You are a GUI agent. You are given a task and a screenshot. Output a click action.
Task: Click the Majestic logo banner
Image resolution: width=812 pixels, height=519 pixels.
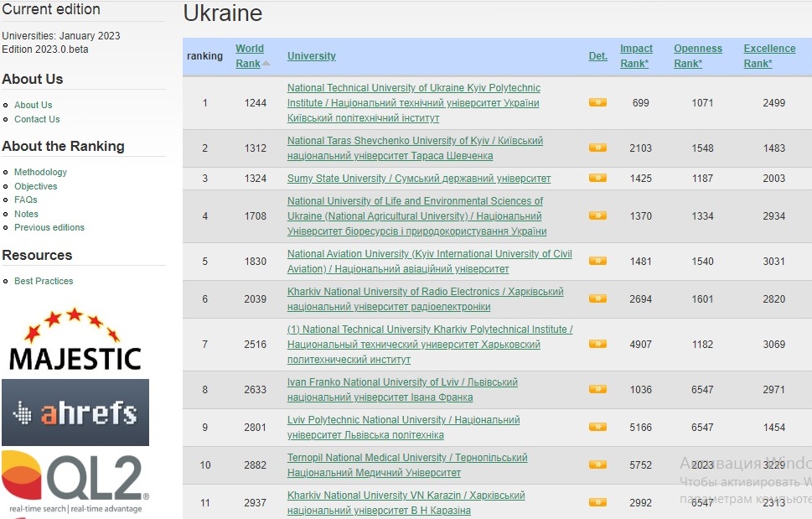tap(75, 340)
